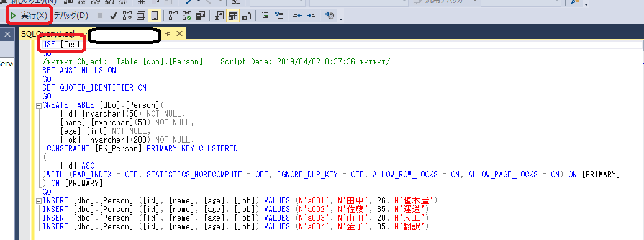Click the [name] [nvarchar](50) column line
Viewport: 644px width, 240px height.
[127, 122]
